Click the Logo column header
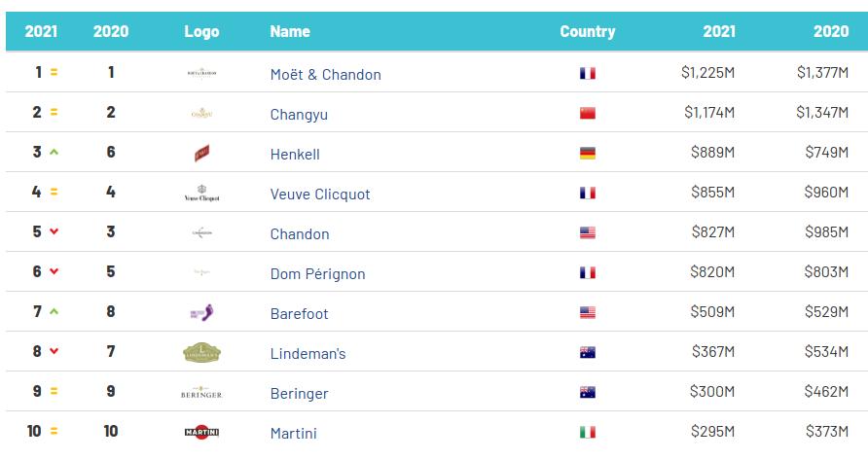Screen dimensions: 868x460 pyautogui.click(x=201, y=31)
